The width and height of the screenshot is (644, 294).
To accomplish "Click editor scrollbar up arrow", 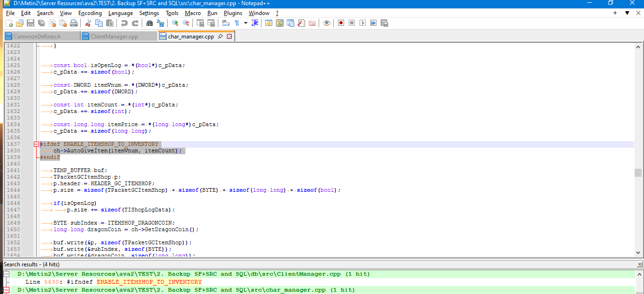I will pos(638,46).
